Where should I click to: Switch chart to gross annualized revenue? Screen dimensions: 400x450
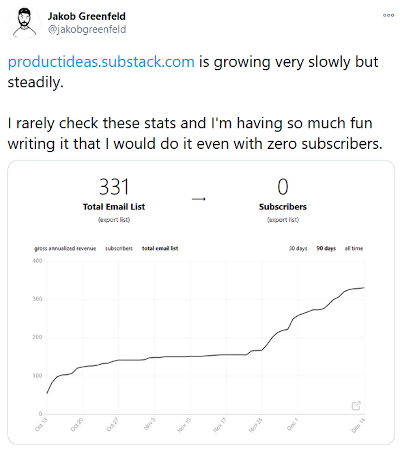click(x=65, y=249)
